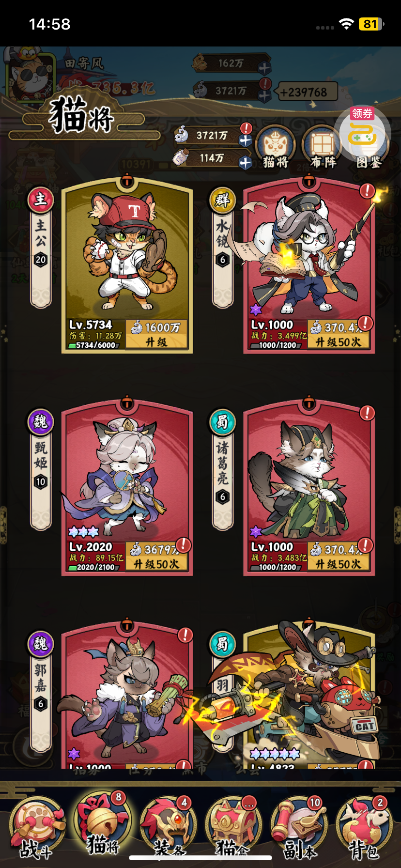Add more fish currency with 162万 plus
401x868 pixels.
click(x=264, y=68)
